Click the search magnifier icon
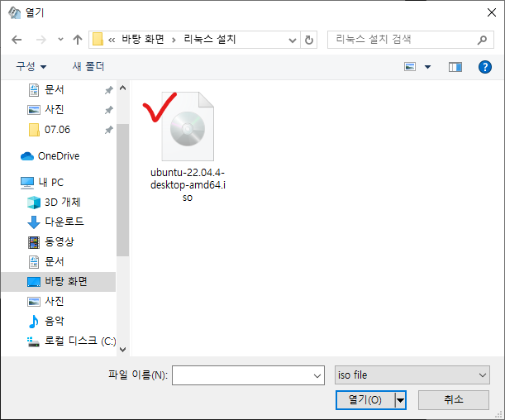Screen dimensions: 505x420 click(x=482, y=40)
